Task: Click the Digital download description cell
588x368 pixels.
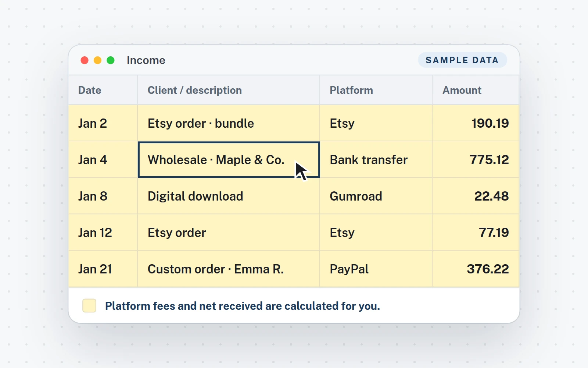Action: pyautogui.click(x=229, y=196)
